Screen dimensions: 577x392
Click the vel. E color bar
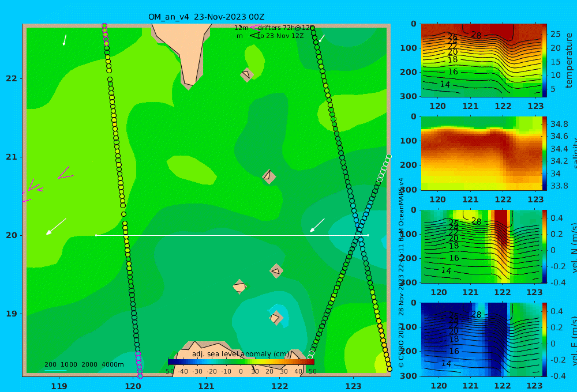tap(545, 340)
